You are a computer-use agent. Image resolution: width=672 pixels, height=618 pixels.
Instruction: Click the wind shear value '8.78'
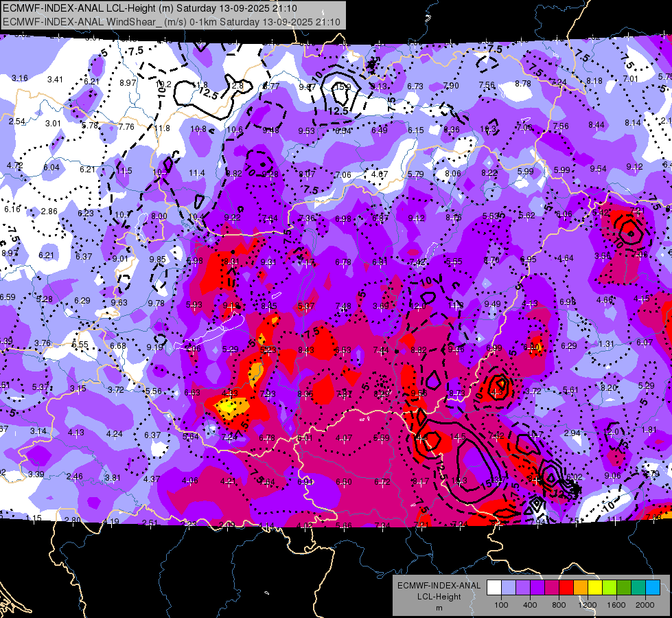pyautogui.click(x=523, y=84)
